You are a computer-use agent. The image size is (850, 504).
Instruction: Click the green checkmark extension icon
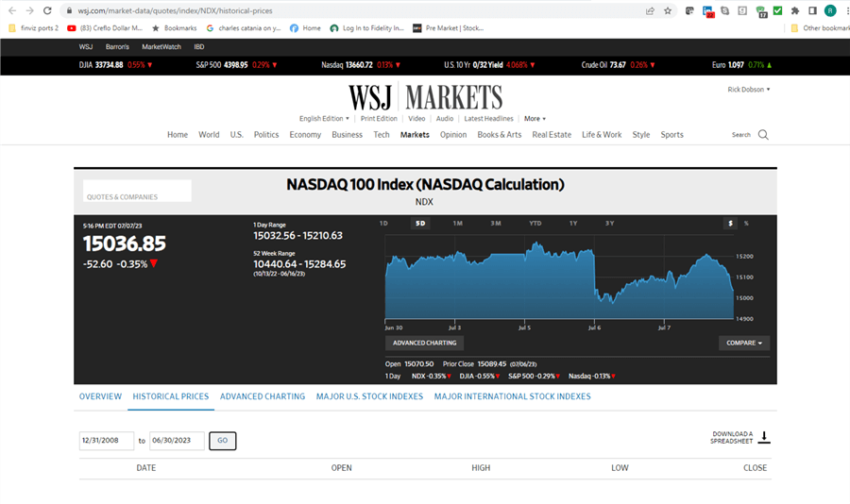pos(777,10)
